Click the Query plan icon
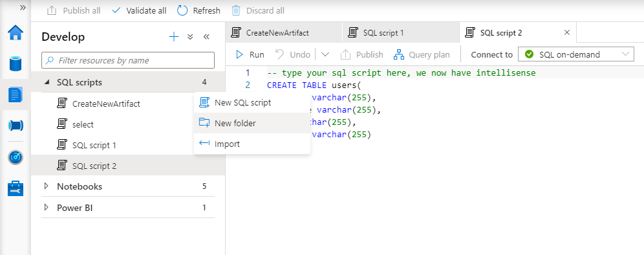This screenshot has height=255, width=644. [x=399, y=54]
